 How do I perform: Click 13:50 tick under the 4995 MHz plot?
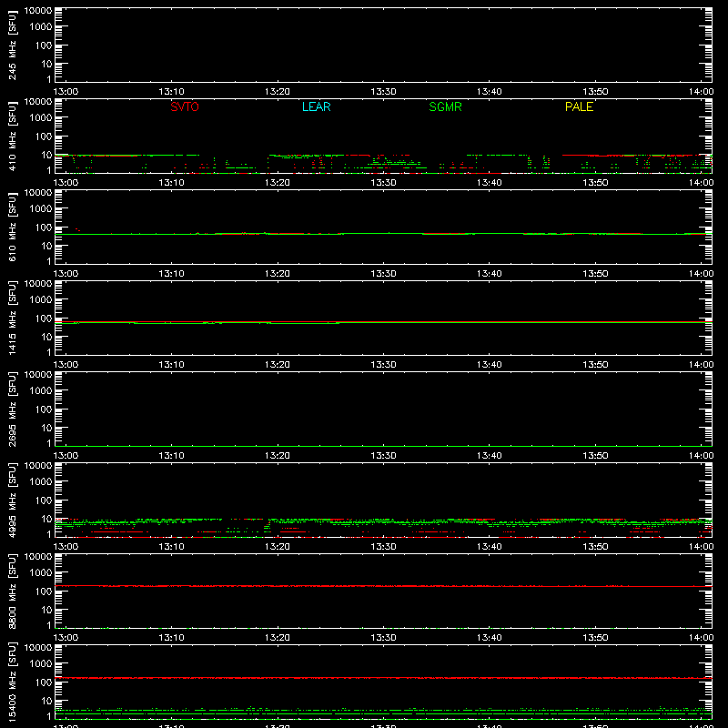click(x=595, y=547)
